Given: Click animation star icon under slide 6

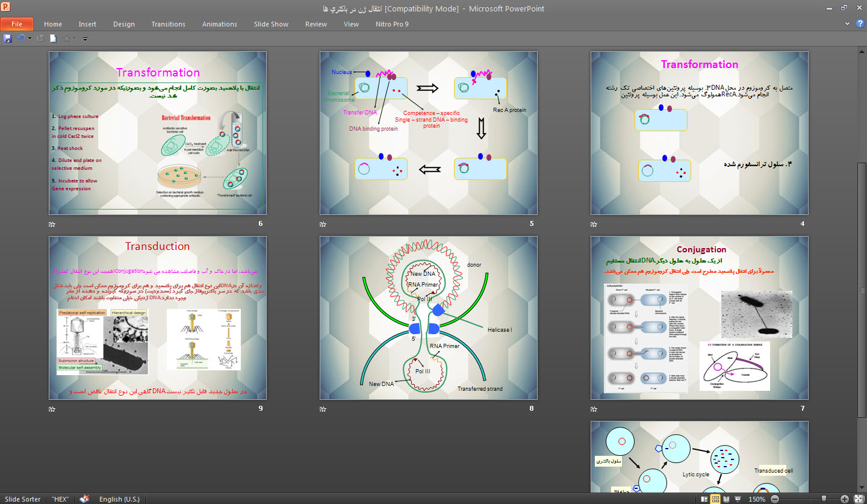Looking at the screenshot, I should 52,225.
